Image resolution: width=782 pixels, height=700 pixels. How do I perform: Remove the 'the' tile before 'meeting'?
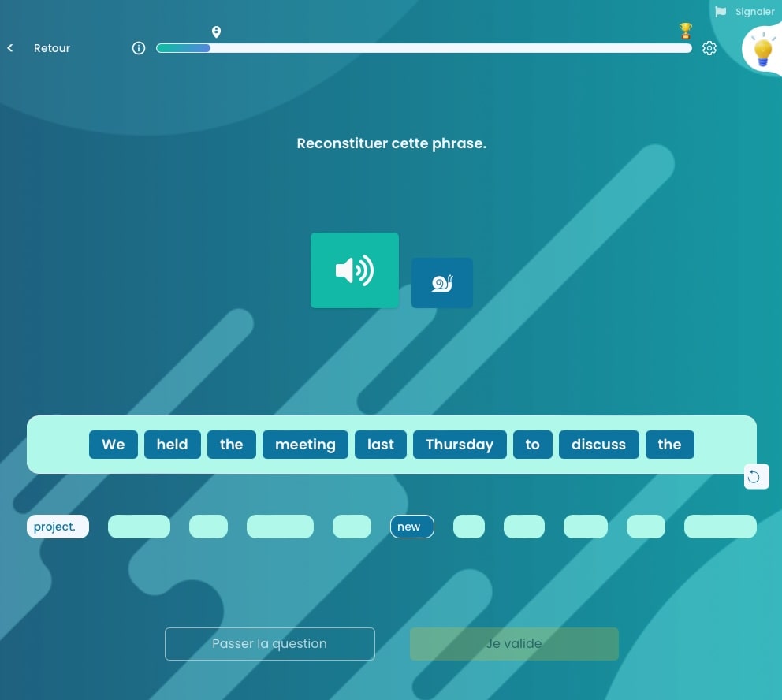pos(232,445)
